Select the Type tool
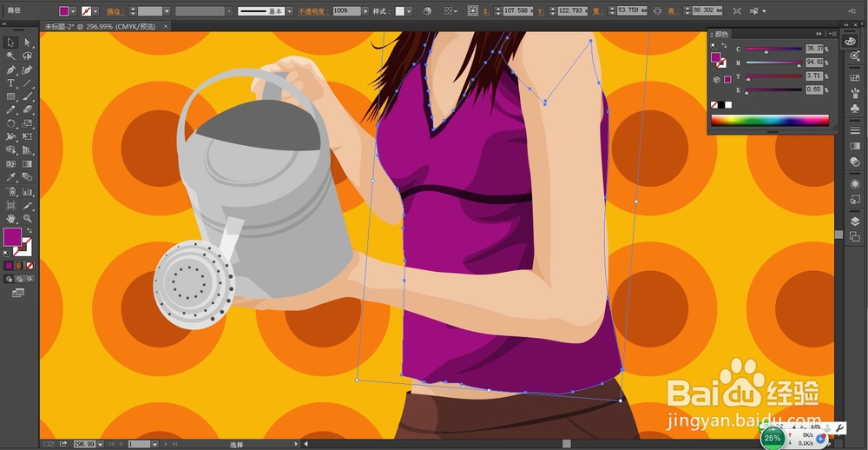868x450 pixels. tap(10, 83)
